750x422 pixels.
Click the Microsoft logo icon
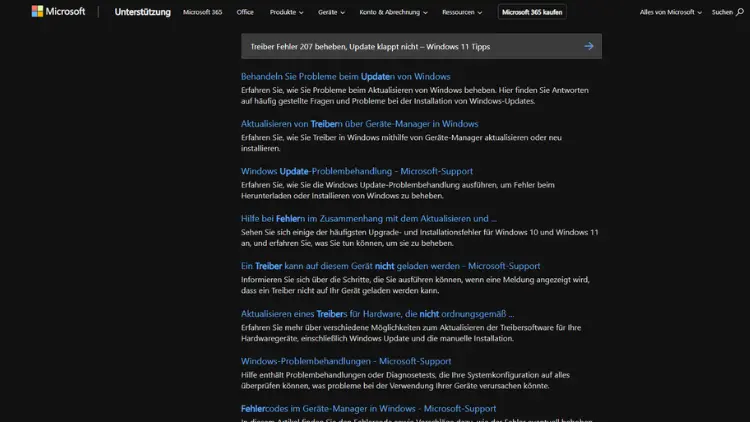pos(37,11)
